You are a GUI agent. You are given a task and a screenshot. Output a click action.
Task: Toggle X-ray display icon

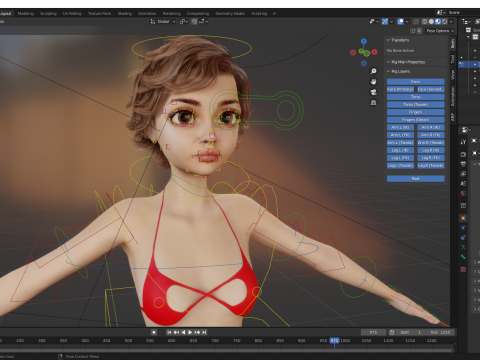coord(416,21)
